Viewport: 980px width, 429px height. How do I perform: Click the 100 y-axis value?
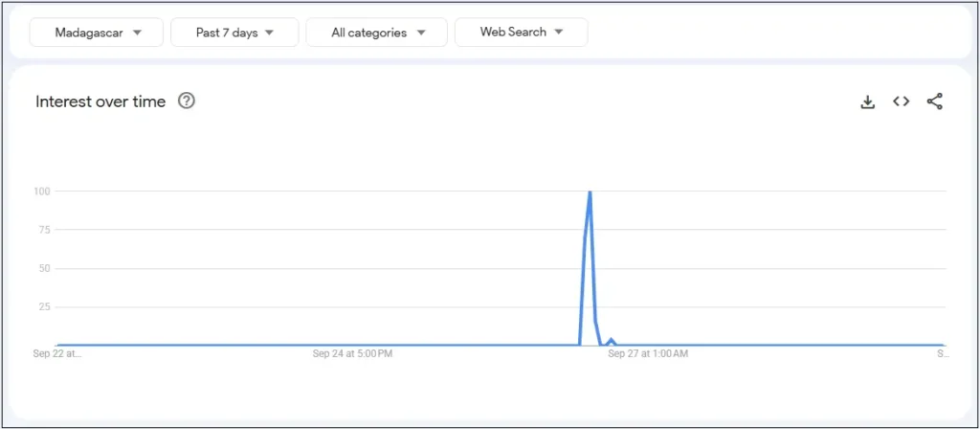pyautogui.click(x=42, y=191)
